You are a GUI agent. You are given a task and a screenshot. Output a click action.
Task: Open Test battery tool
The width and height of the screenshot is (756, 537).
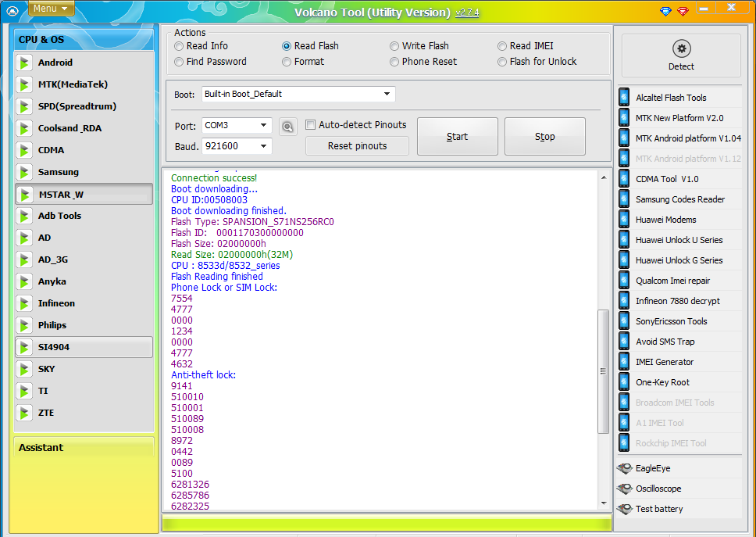(x=679, y=509)
